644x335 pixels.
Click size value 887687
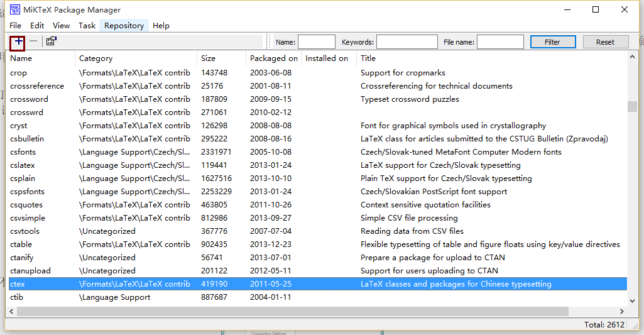[x=214, y=297]
